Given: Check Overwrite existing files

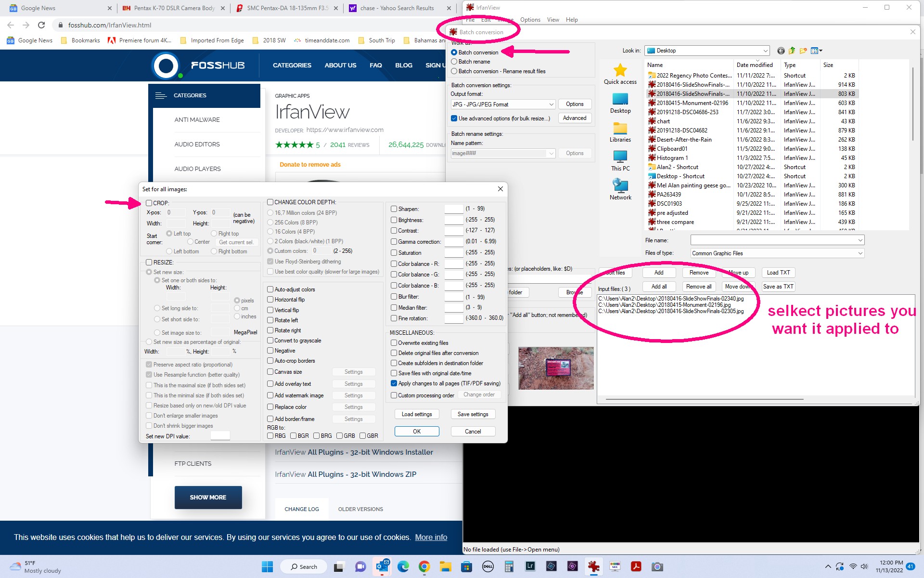Looking at the screenshot, I should click(394, 343).
